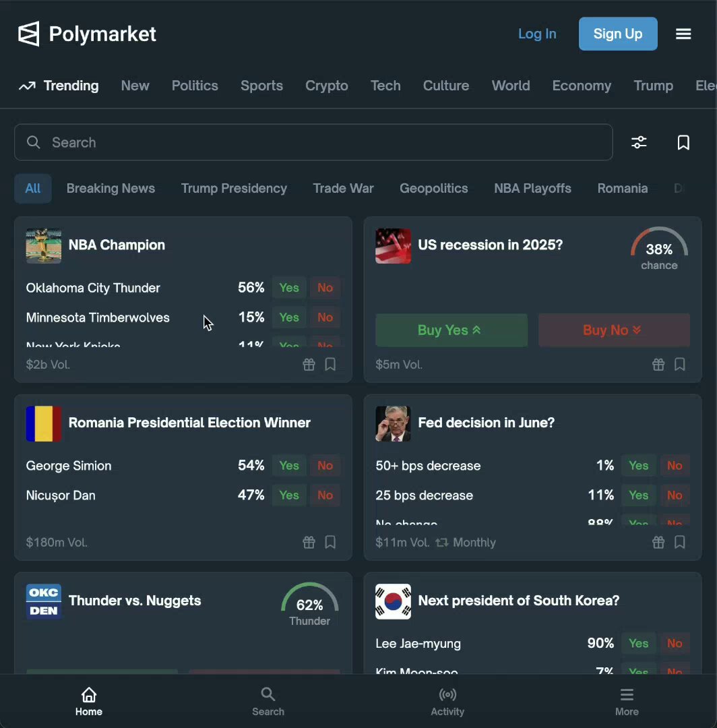
Task: Click gift icon on Fed decision card
Action: pyautogui.click(x=658, y=543)
